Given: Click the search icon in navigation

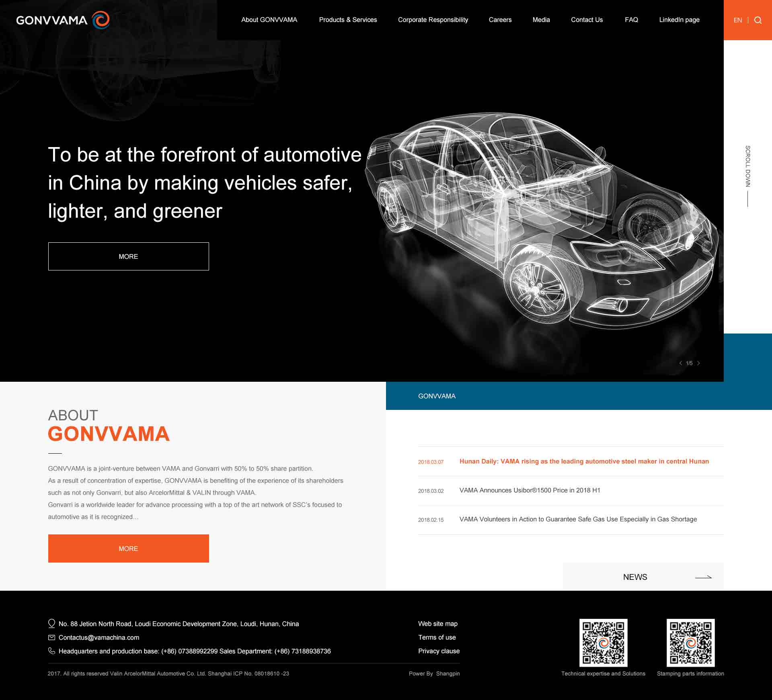Looking at the screenshot, I should click(758, 20).
